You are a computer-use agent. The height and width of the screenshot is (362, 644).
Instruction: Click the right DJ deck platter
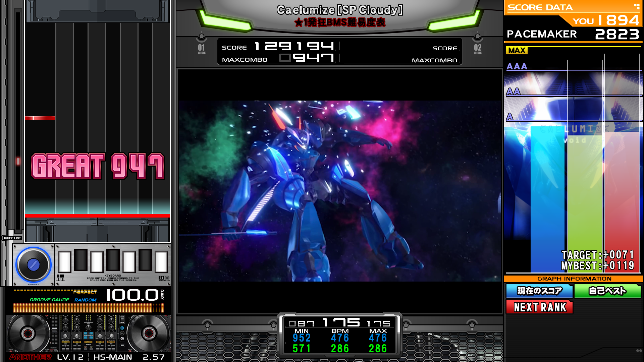coord(148,333)
